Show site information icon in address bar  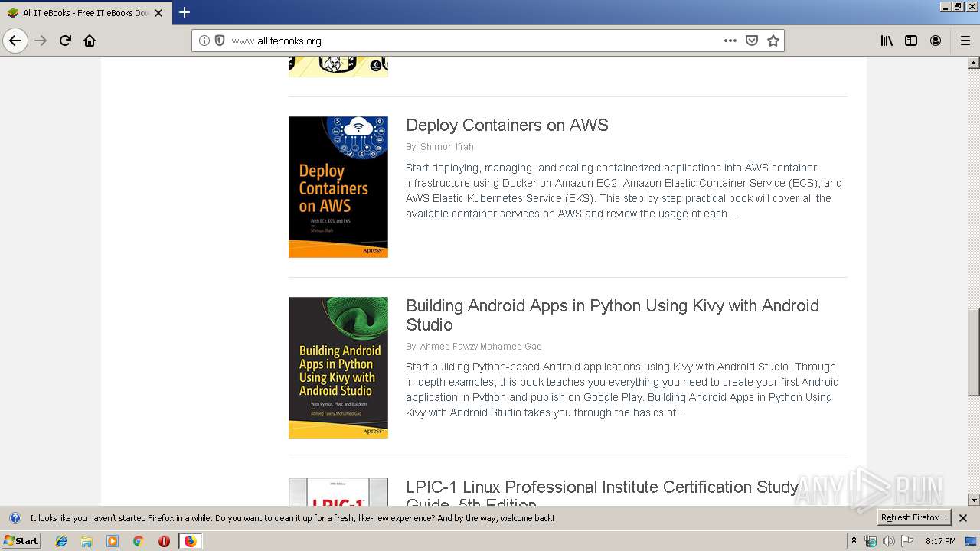[204, 41]
